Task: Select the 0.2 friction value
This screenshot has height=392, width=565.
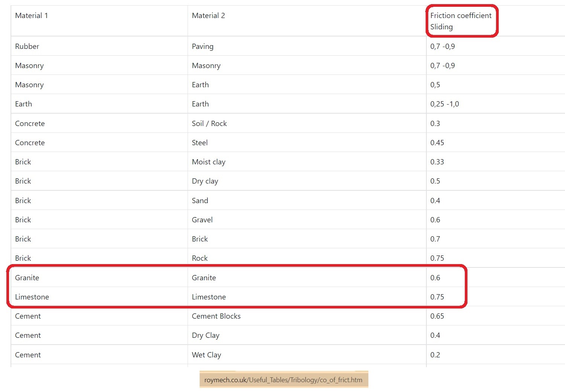Action: click(435, 355)
